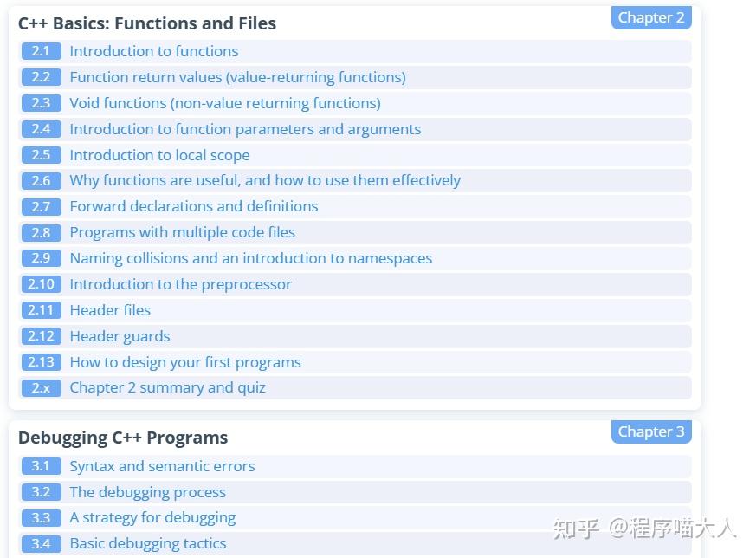This screenshot has height=558, width=756.
Task: Click the Chapter 2 badge
Action: pyautogui.click(x=651, y=17)
